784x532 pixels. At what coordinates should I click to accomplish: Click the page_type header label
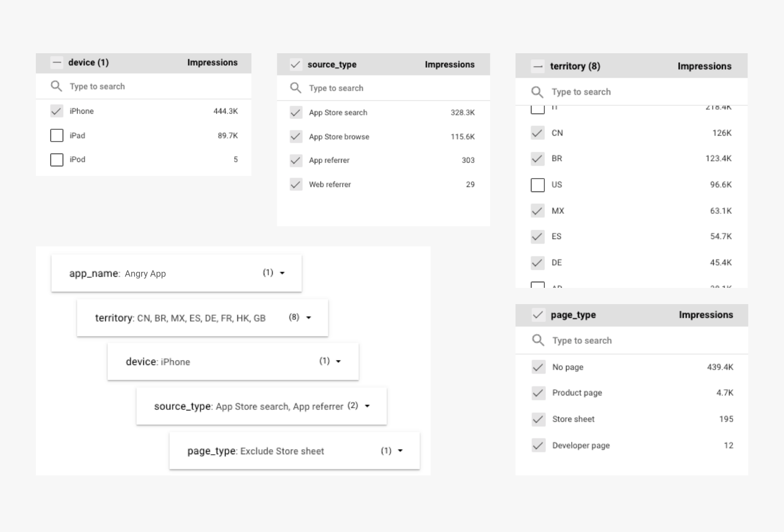[x=573, y=315]
